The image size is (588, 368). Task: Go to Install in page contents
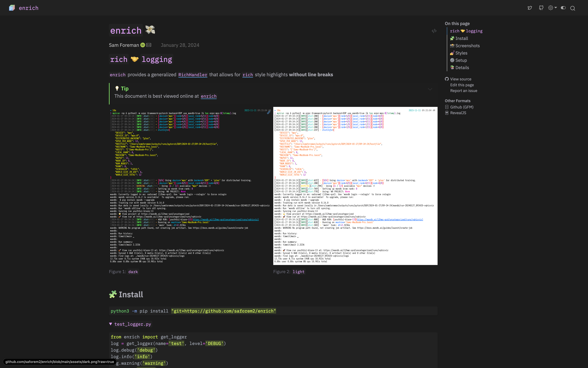click(461, 38)
